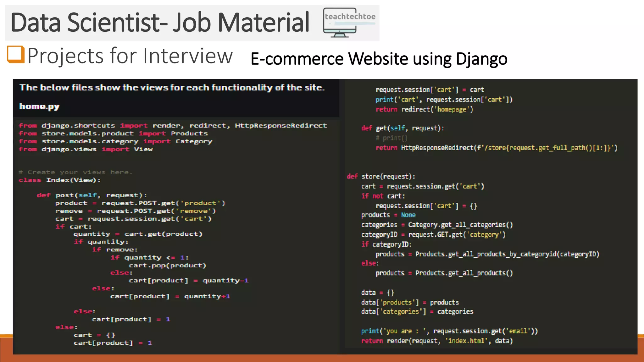
Task: Click the 'data = {}' line
Action: tap(378, 293)
